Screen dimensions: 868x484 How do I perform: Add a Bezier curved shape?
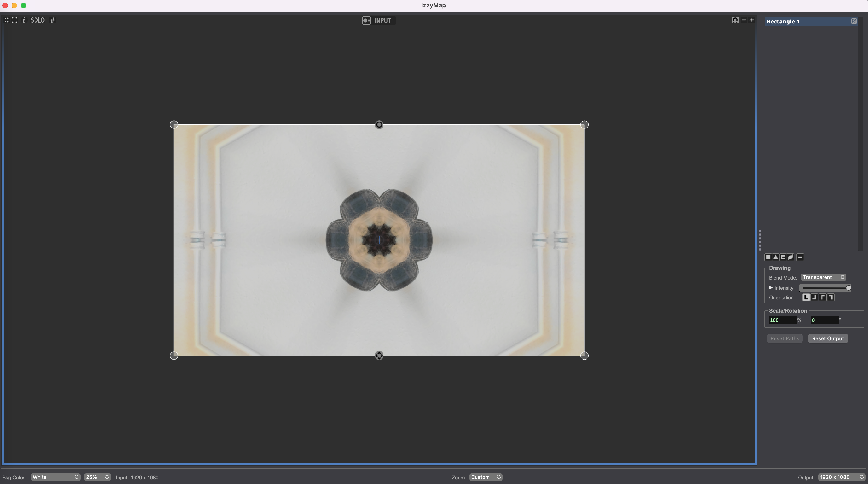[790, 257]
